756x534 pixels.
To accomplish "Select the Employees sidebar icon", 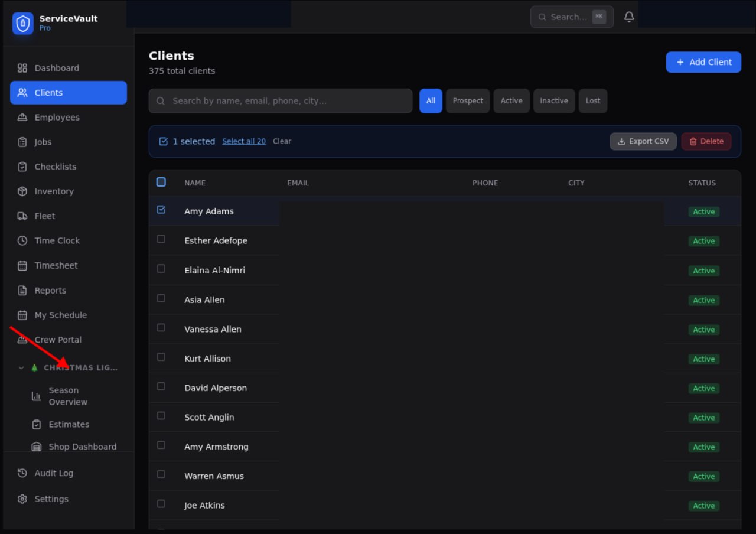I will point(22,117).
